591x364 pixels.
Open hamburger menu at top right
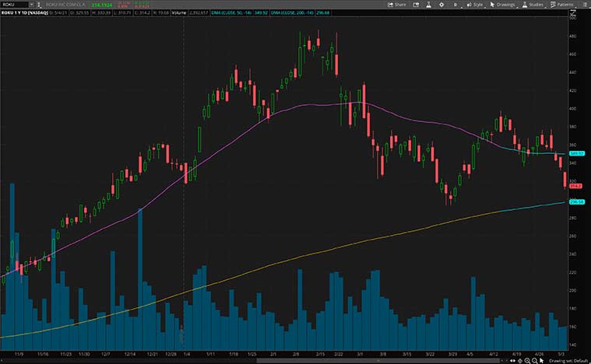coord(585,4)
